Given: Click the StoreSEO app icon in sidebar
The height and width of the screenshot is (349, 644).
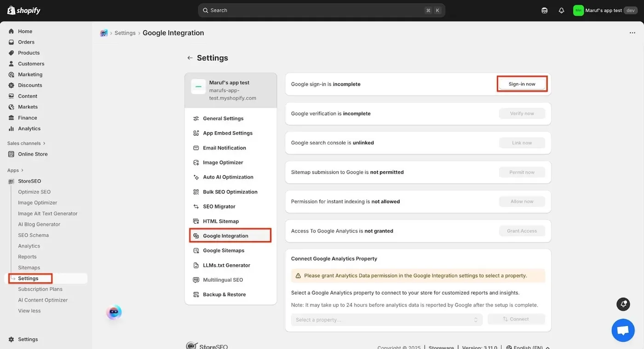Looking at the screenshot, I should click(11, 181).
